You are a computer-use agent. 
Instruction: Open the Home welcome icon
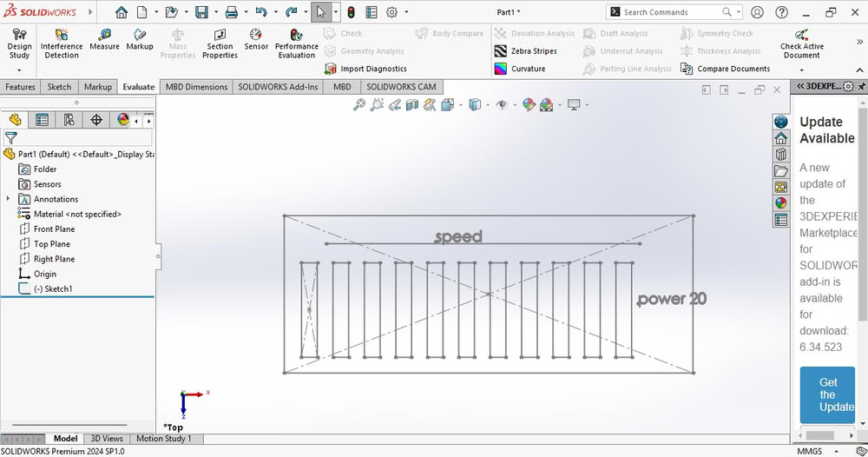point(122,12)
